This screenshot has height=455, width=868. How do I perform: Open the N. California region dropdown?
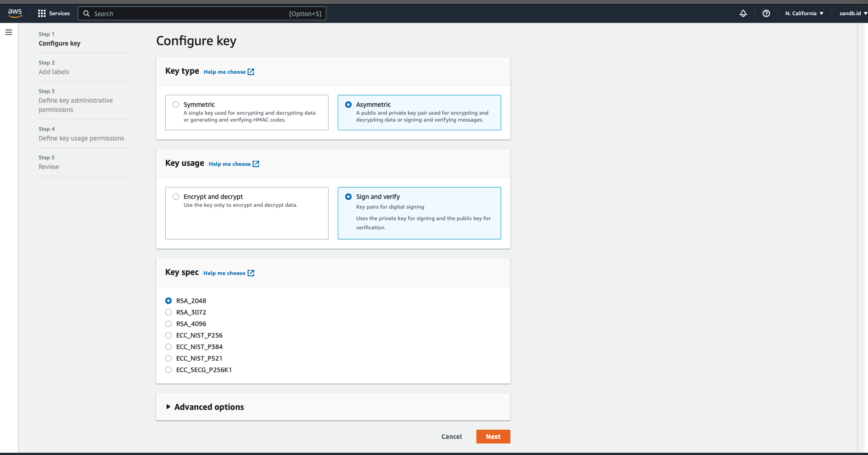coord(804,13)
